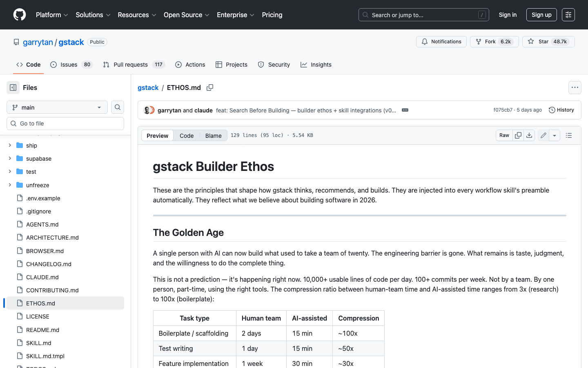Switch to the Code tab
The height and width of the screenshot is (368, 588).
[29, 65]
